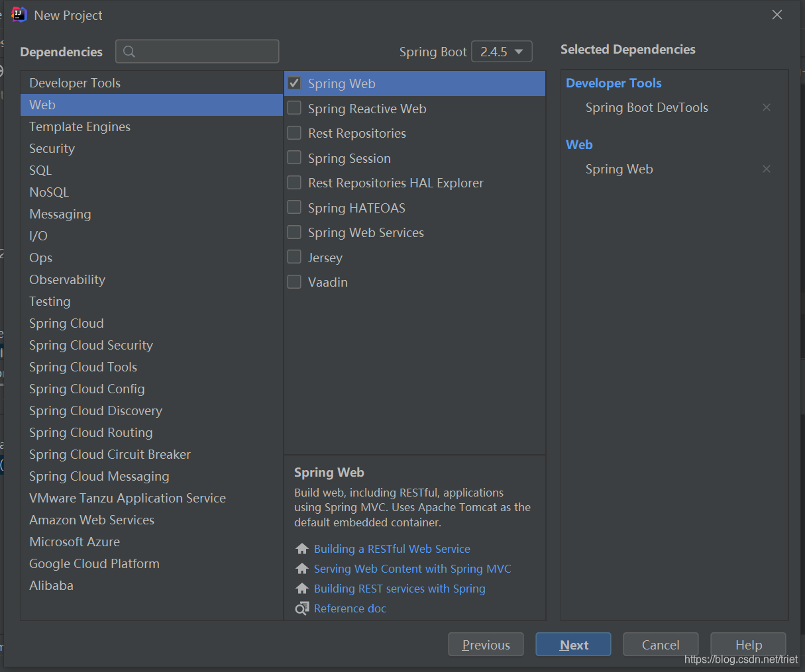Click the Web group heading in selected list
805x672 pixels.
click(579, 144)
